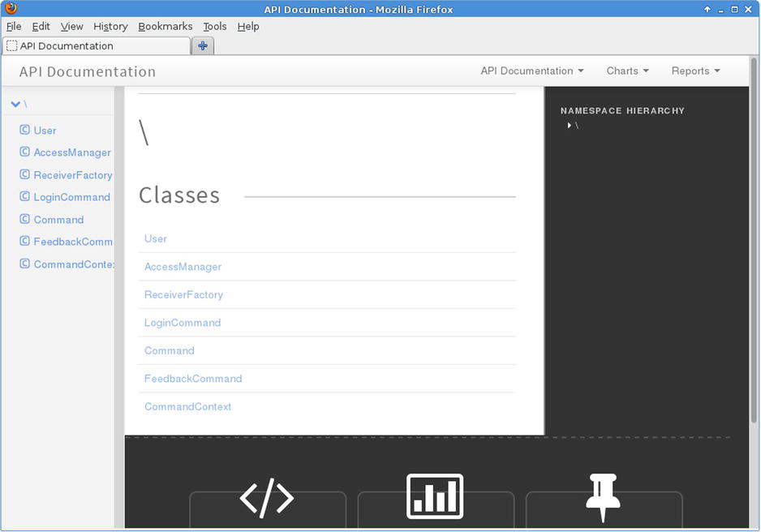Image resolution: width=761 pixels, height=532 pixels.
Task: Select User in the sidebar tree
Action: (45, 131)
